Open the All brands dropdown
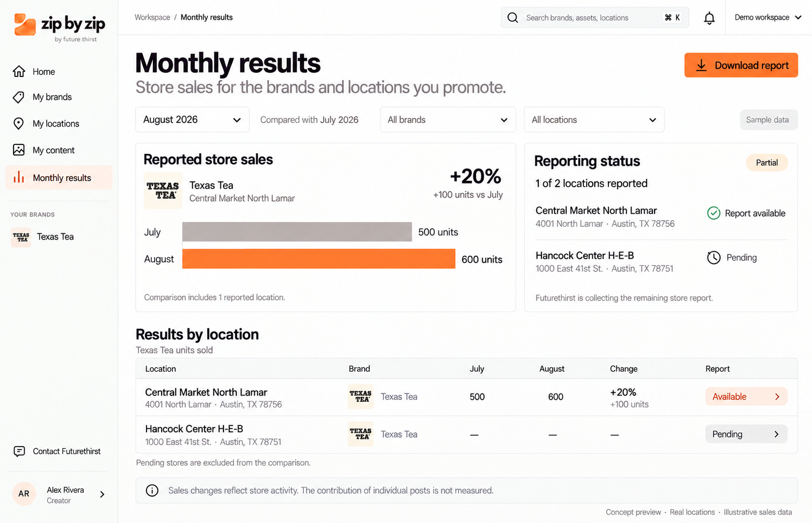This screenshot has width=812, height=523. [448, 120]
